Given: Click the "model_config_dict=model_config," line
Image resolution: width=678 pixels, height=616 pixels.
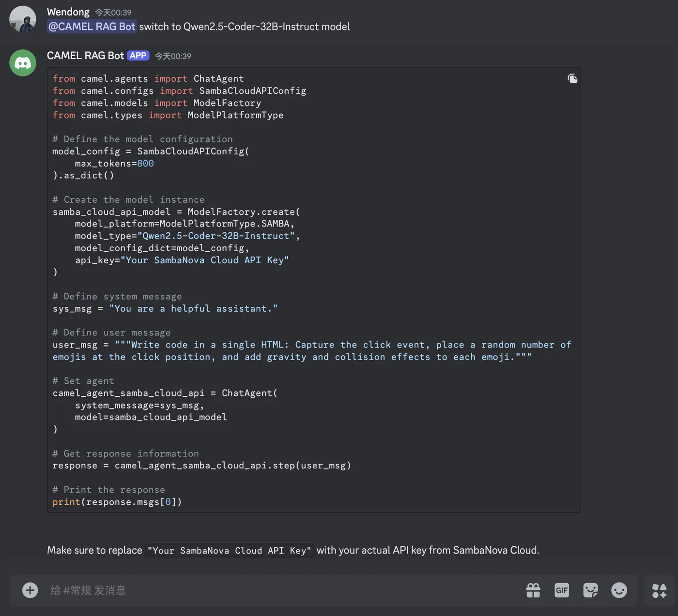Looking at the screenshot, I should 162,248.
